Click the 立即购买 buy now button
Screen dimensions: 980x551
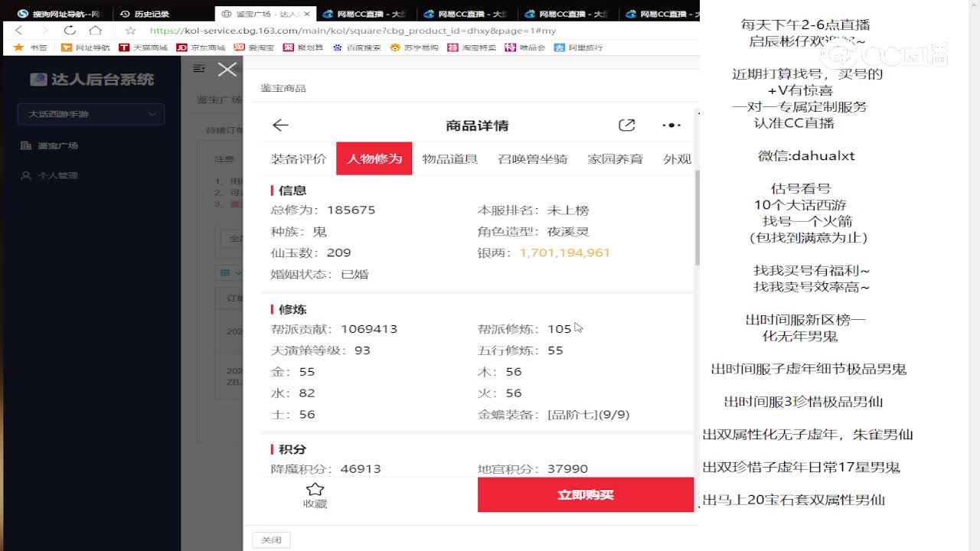coord(586,494)
